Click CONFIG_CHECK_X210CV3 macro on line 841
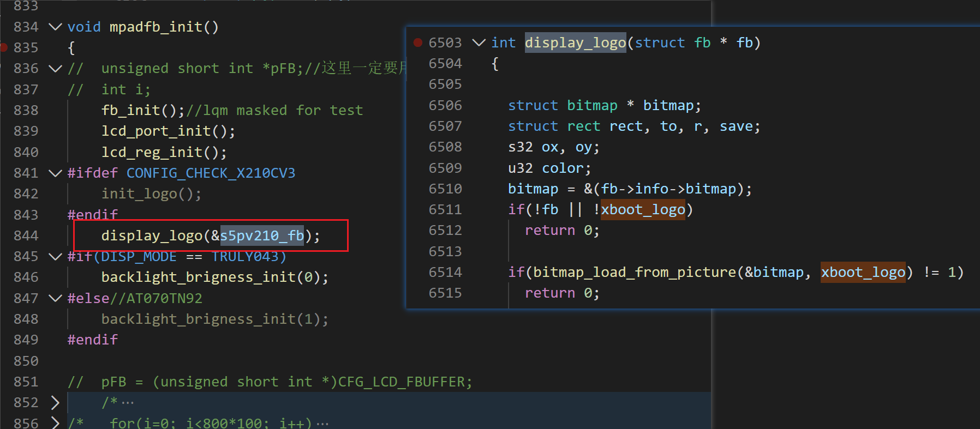The height and width of the screenshot is (429, 980). point(211,173)
